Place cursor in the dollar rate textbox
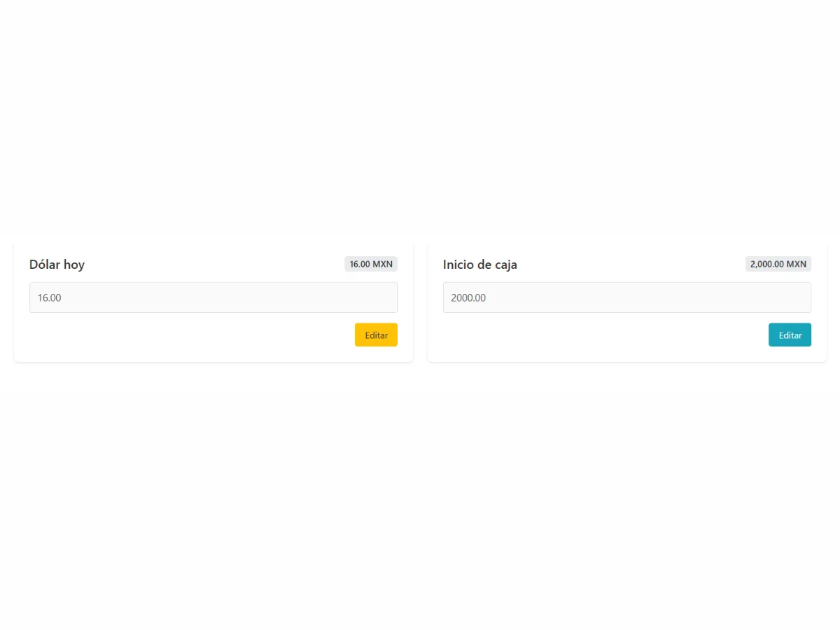Viewport: 840px width, 630px height. tap(213, 297)
